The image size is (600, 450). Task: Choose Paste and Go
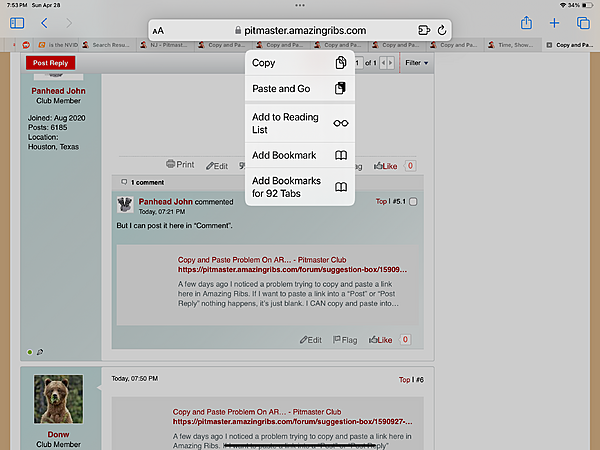click(x=300, y=88)
